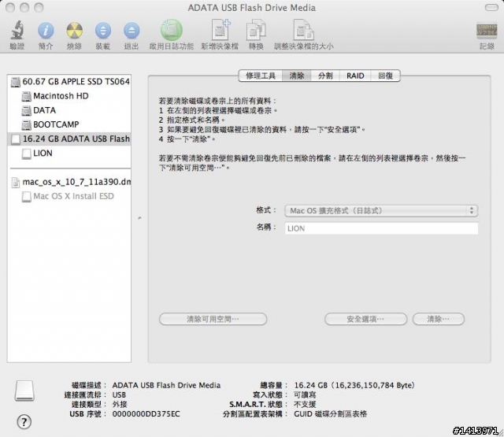Screen dimensions: 504x437
Task: Click the toolbar toggle pill in title bar
Action: [x=491, y=7]
